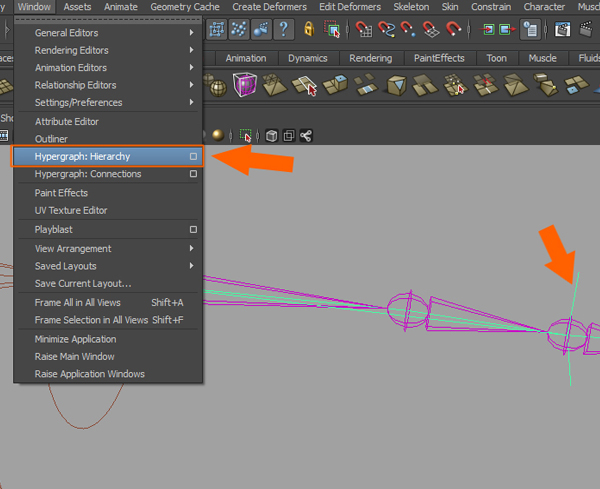Click the overlapping squares panel icon

289,135
